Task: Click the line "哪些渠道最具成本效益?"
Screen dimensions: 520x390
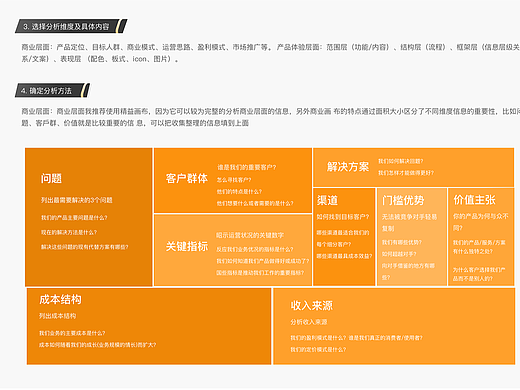Action: point(344,256)
